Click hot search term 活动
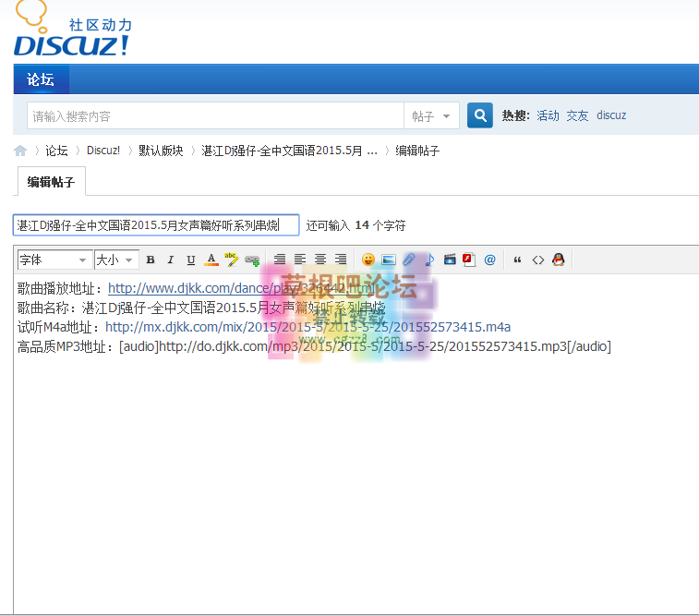 548,115
